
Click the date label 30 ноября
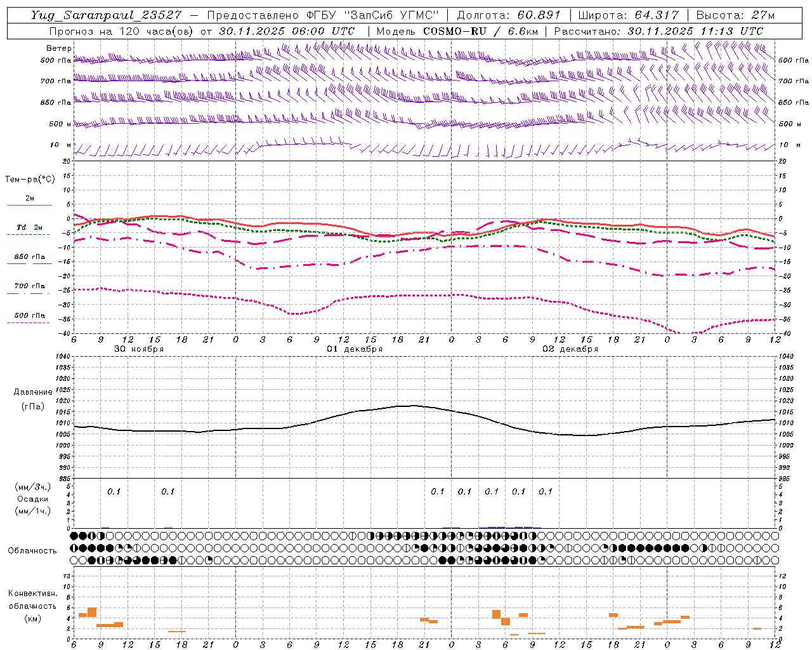tap(139, 349)
